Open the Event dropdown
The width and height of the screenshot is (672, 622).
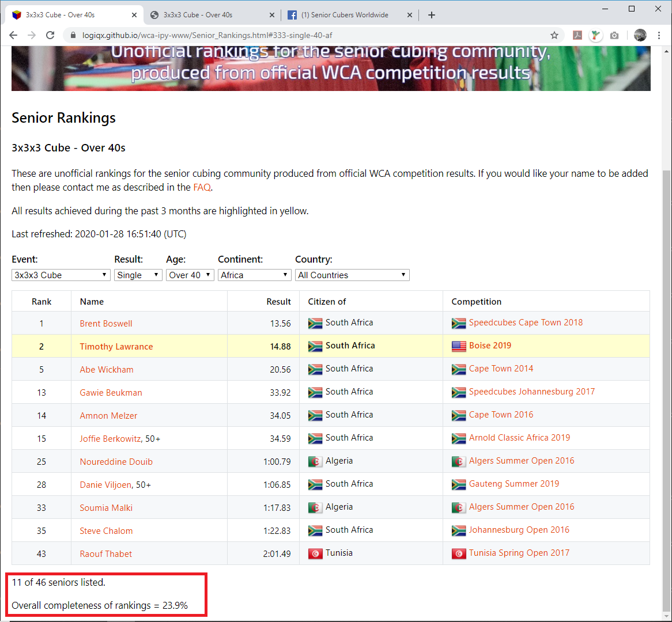(x=61, y=275)
